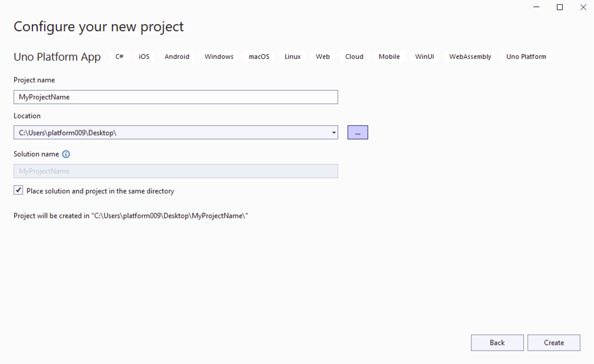The image size is (594, 364).
Task: Select the iOS platform tag
Action: 144,56
